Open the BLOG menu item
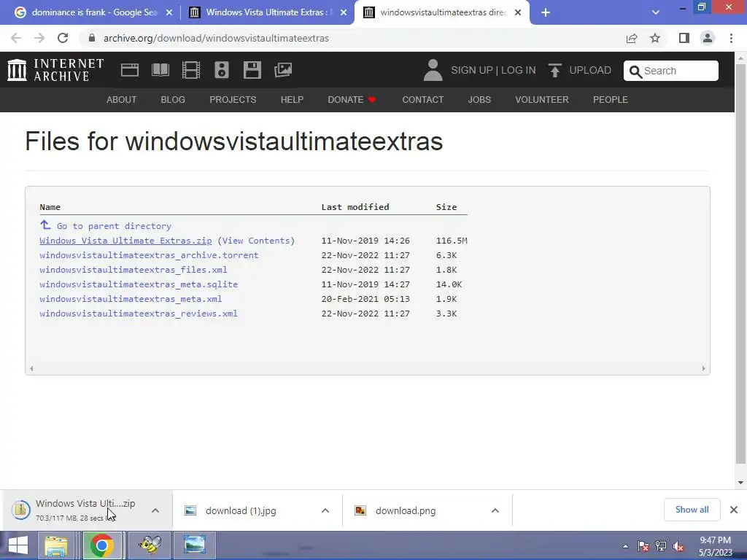The height and width of the screenshot is (560, 747). pyautogui.click(x=173, y=99)
